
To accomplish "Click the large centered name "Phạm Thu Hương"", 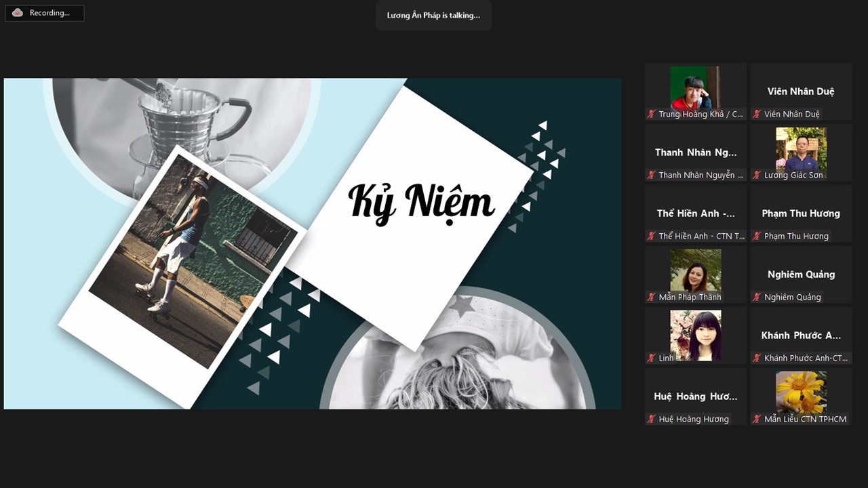I will [801, 213].
